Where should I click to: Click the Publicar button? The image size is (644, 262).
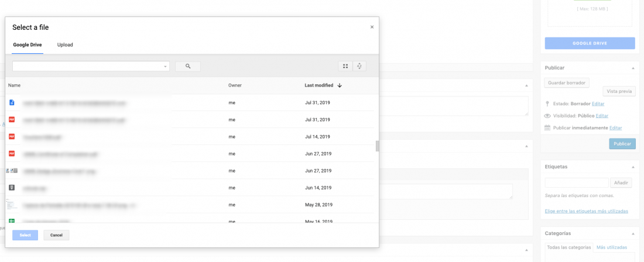(x=622, y=144)
